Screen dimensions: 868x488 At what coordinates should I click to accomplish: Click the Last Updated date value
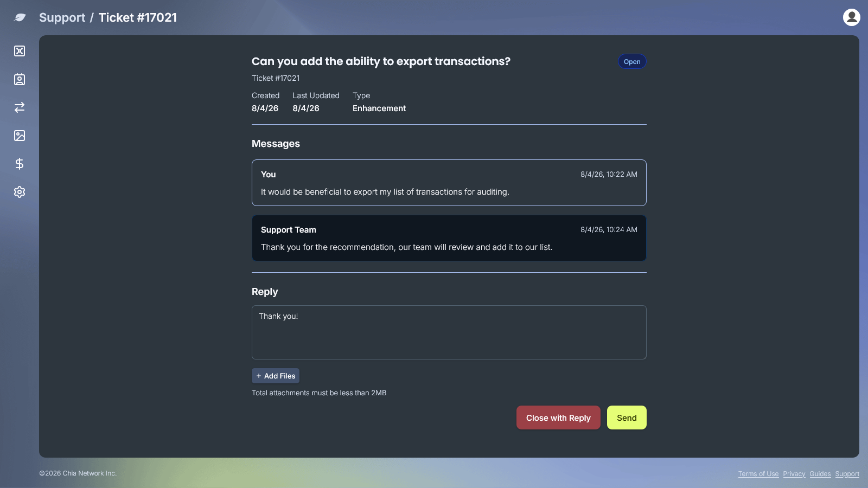[306, 108]
